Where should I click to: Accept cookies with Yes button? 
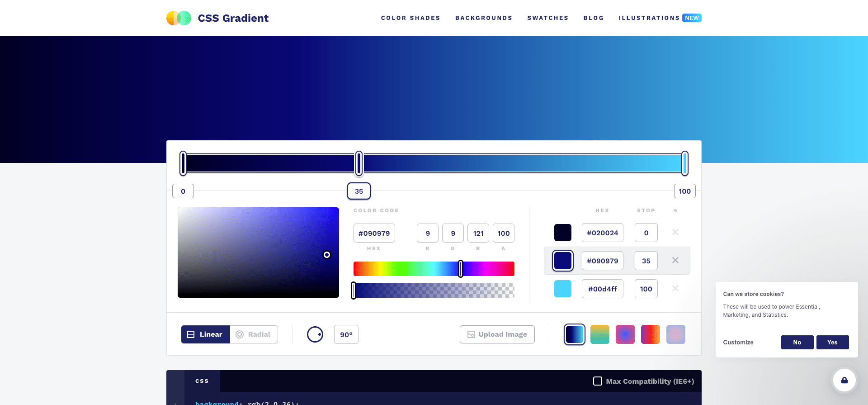point(833,342)
